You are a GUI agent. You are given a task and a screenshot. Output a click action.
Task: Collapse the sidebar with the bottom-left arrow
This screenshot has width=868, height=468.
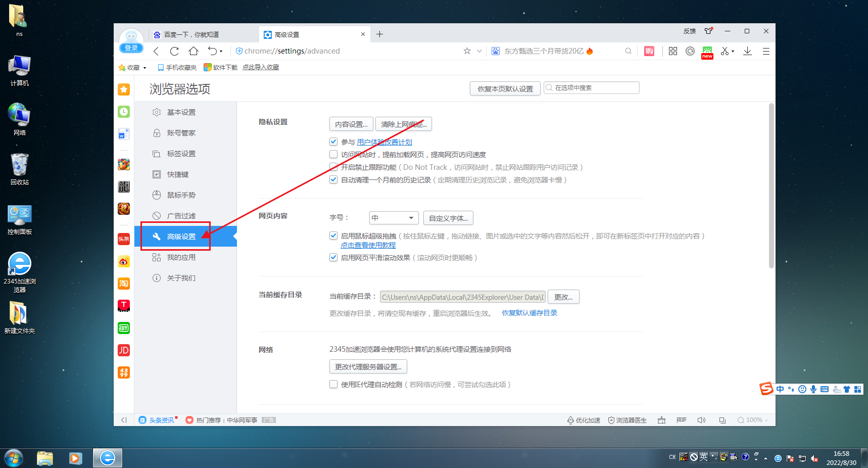tap(124, 420)
